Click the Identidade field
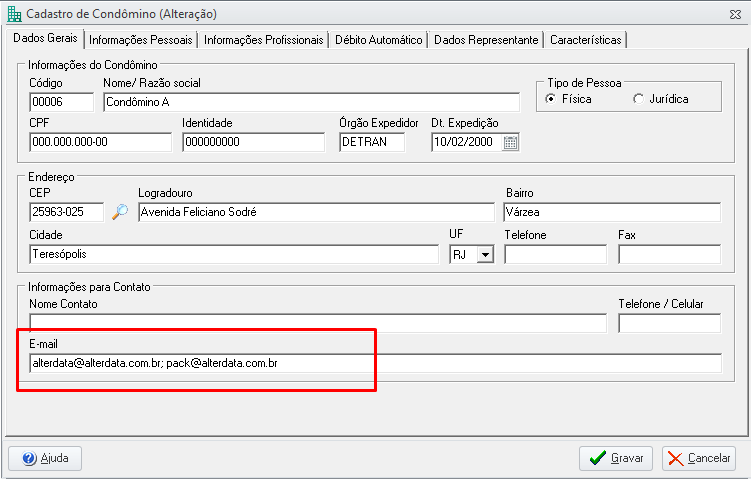The height and width of the screenshot is (479, 751). (253, 142)
